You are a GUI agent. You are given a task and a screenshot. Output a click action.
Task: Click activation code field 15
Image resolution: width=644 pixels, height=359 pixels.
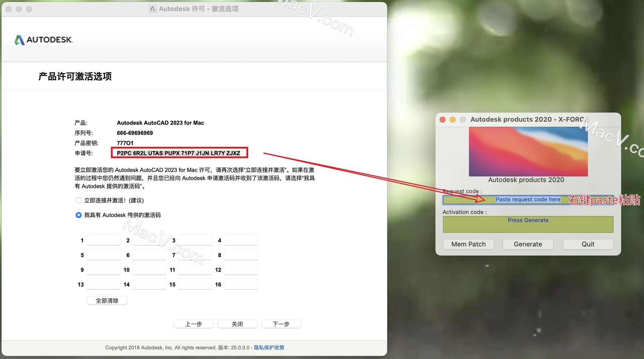coord(195,285)
